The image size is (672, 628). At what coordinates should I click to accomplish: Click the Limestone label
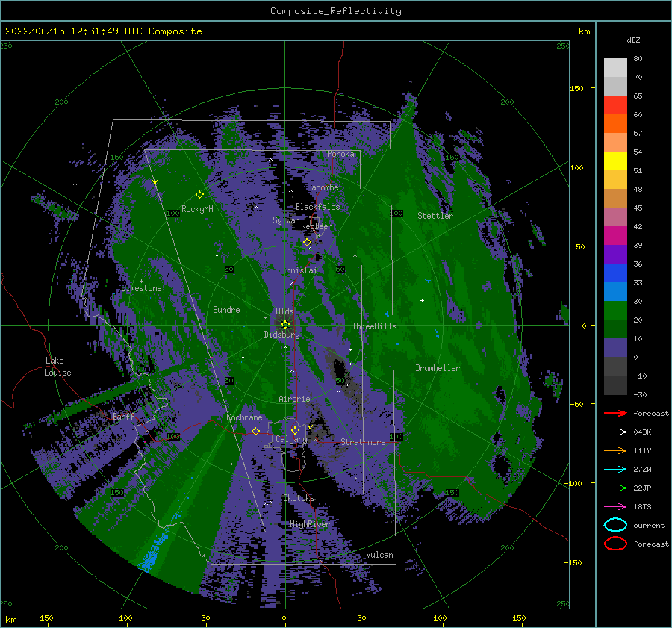(141, 288)
